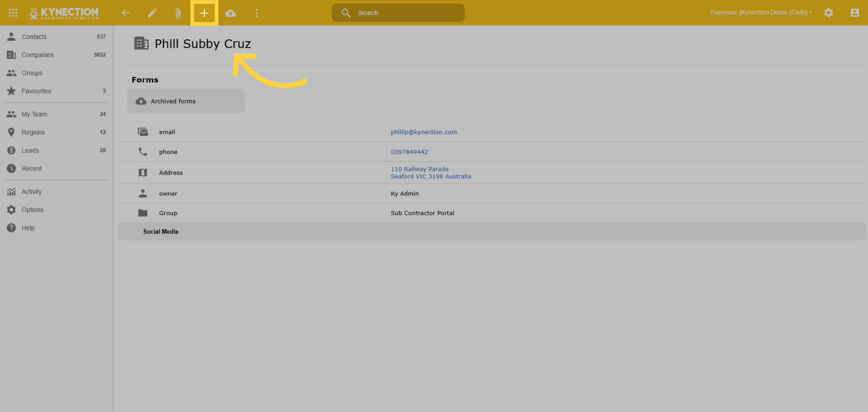Viewport: 868px width, 412px height.
Task: Click the Sub Contractor Portal group value
Action: 422,213
